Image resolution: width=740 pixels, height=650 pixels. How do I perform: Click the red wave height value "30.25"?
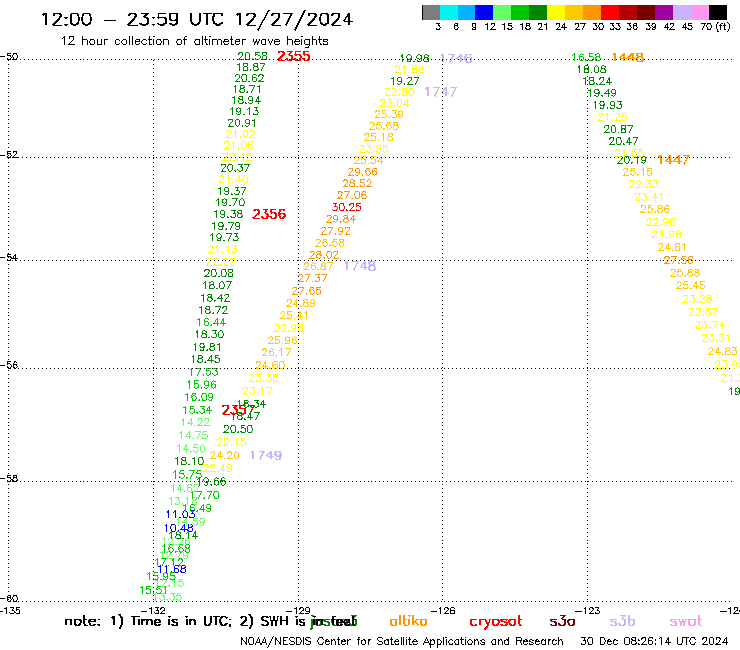(347, 207)
